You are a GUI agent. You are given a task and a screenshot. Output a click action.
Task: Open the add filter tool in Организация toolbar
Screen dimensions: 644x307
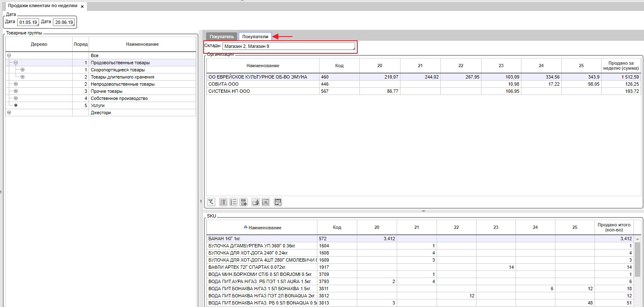point(211,202)
